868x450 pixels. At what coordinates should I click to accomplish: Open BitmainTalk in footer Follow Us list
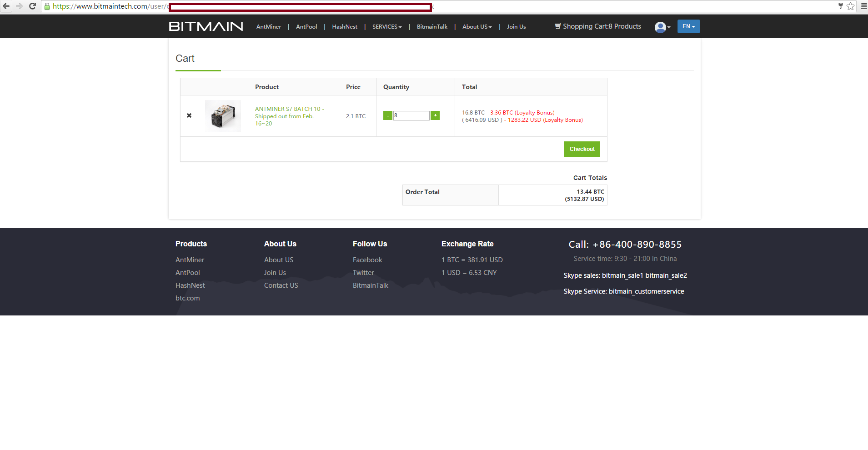tap(371, 285)
